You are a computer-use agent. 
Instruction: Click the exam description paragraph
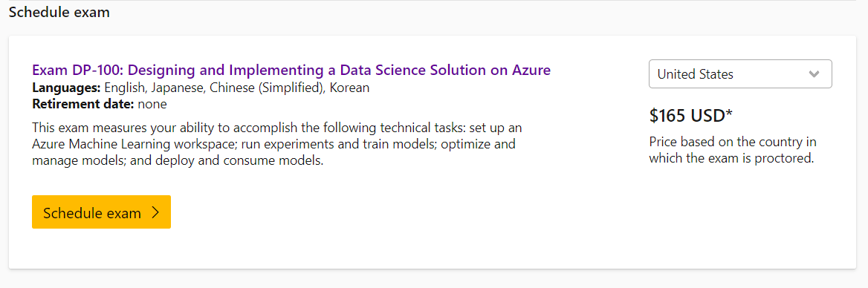tap(276, 144)
